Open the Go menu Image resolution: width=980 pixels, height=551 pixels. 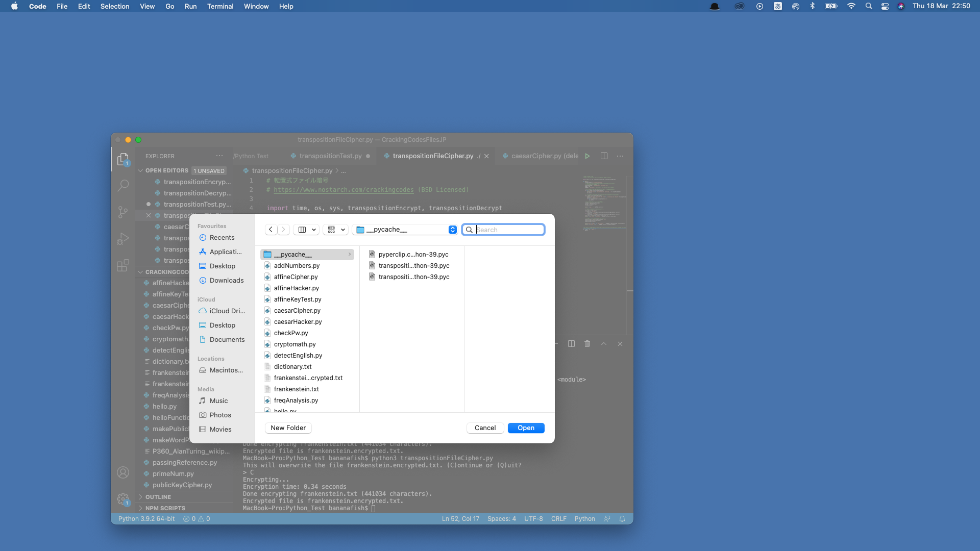coord(169,6)
